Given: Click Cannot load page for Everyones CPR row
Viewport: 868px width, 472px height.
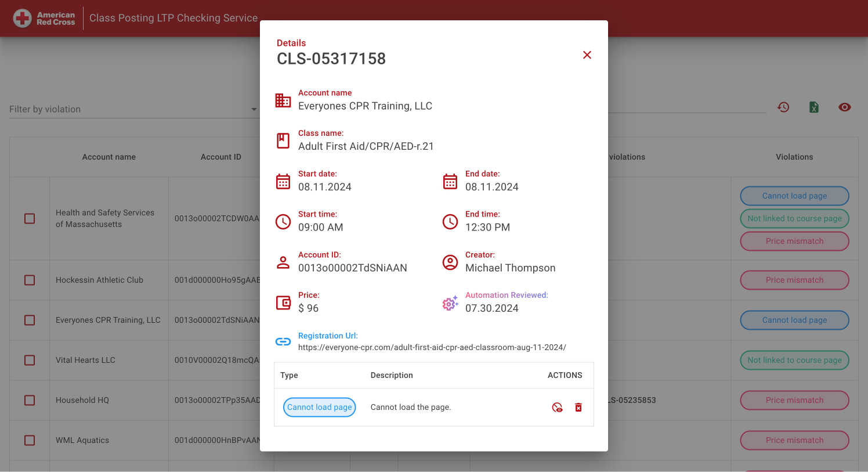Looking at the screenshot, I should (794, 320).
